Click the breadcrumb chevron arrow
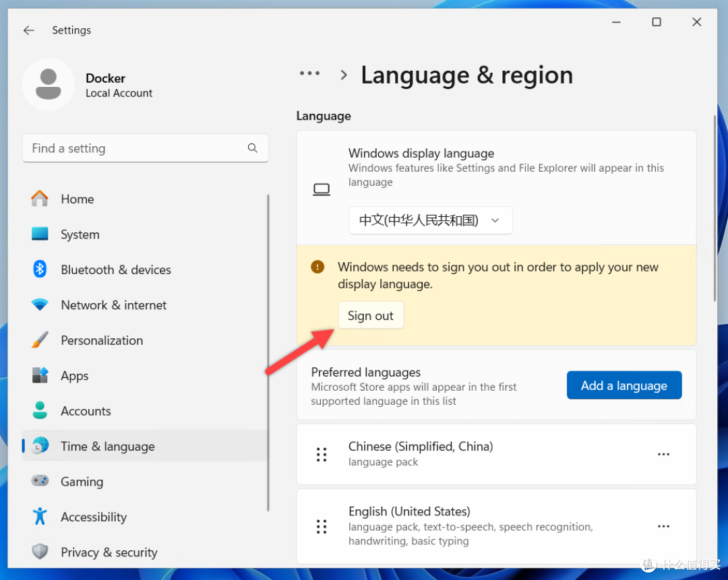728x580 pixels. click(x=344, y=75)
